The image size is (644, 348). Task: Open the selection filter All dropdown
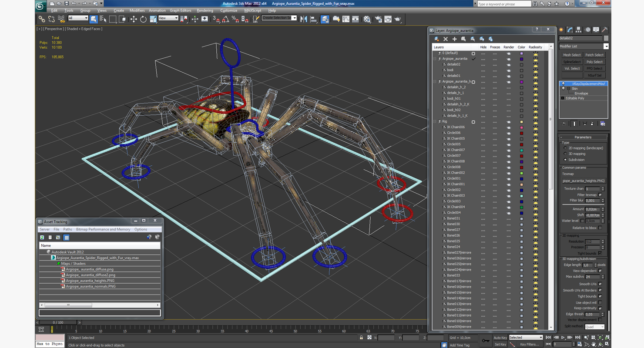pos(78,18)
